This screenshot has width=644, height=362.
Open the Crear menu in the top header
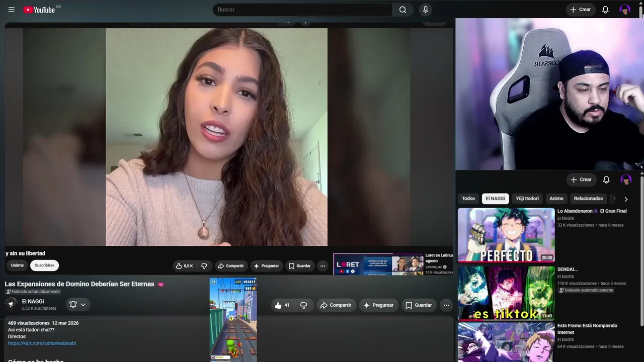(581, 10)
